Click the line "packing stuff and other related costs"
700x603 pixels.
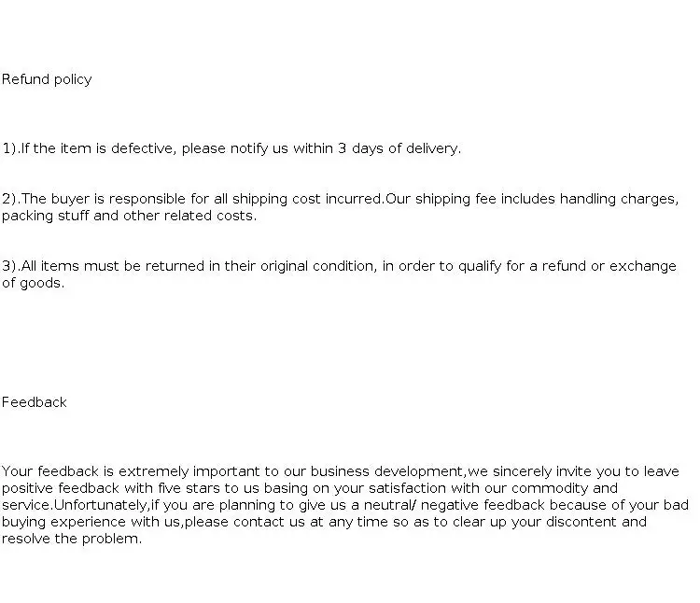click(129, 216)
